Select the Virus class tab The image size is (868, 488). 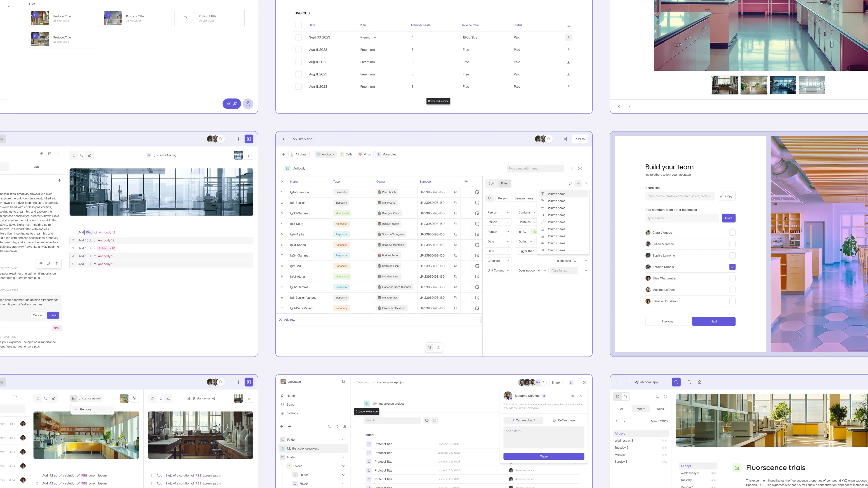click(x=365, y=155)
